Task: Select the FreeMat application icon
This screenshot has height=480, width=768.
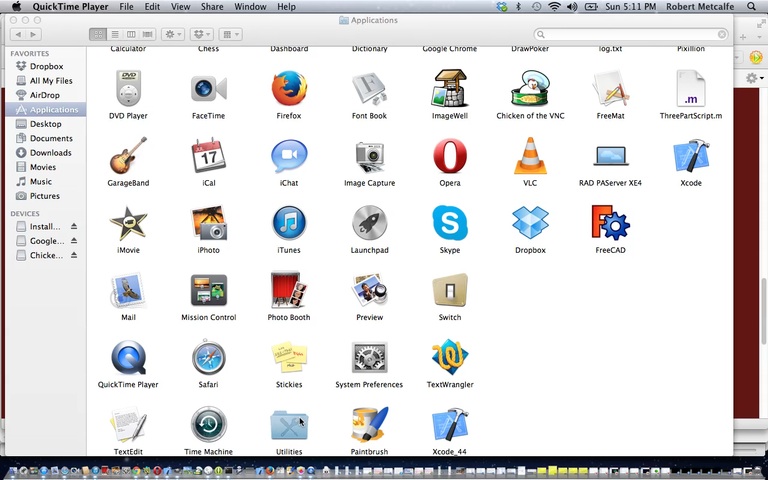Action: [x=610, y=89]
